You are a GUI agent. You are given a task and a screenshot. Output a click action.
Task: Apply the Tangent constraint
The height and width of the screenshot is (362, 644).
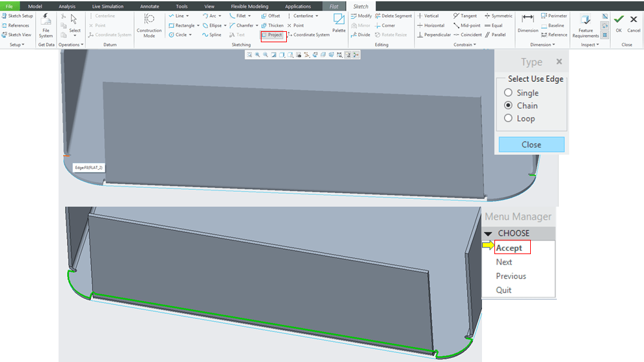point(465,16)
